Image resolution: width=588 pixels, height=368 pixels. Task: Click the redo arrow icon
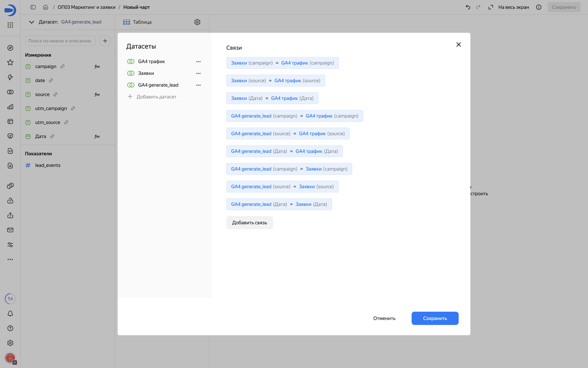pyautogui.click(x=478, y=7)
